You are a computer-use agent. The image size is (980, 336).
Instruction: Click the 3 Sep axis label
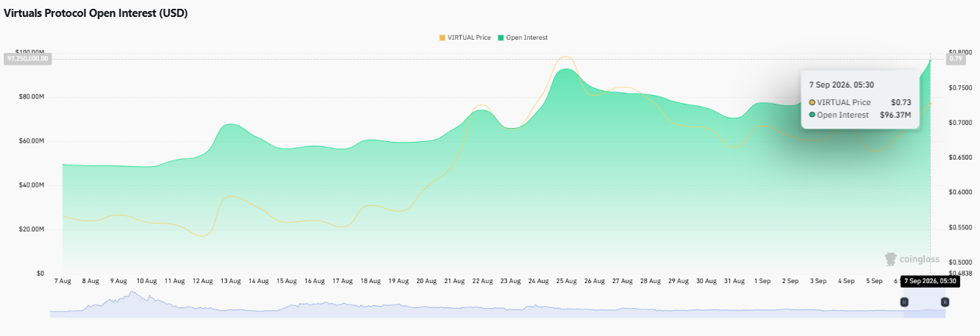click(x=818, y=281)
